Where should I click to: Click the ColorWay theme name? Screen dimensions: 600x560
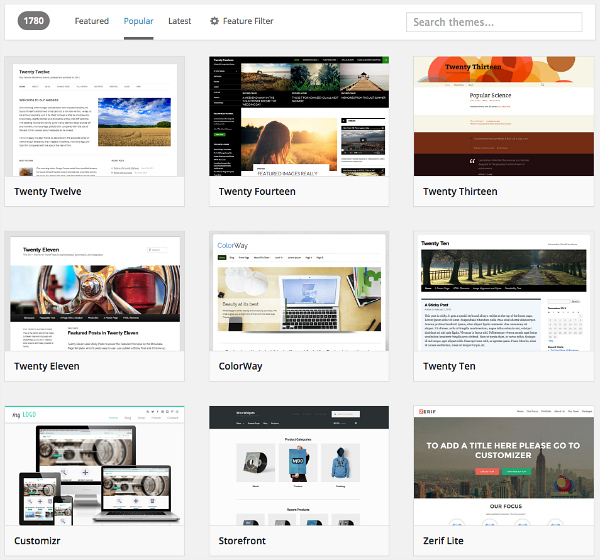[240, 366]
